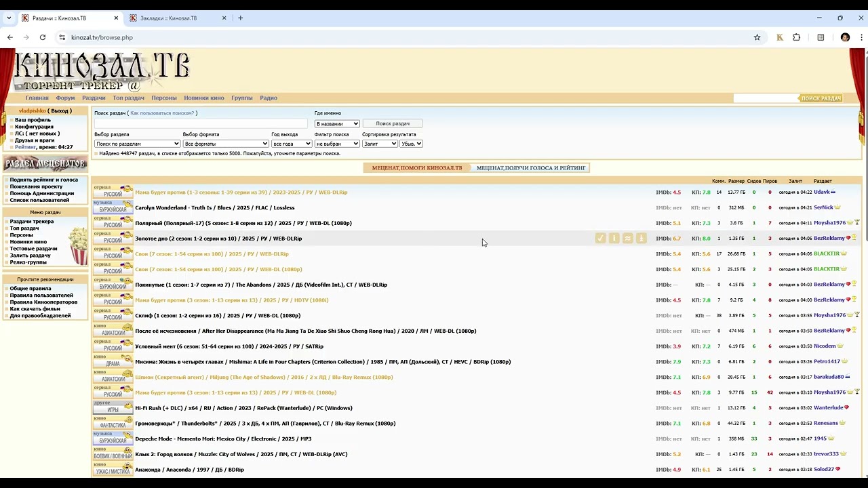Open 'Радио' in the top navigation
Viewport: 868px width, 488px height.
269,98
